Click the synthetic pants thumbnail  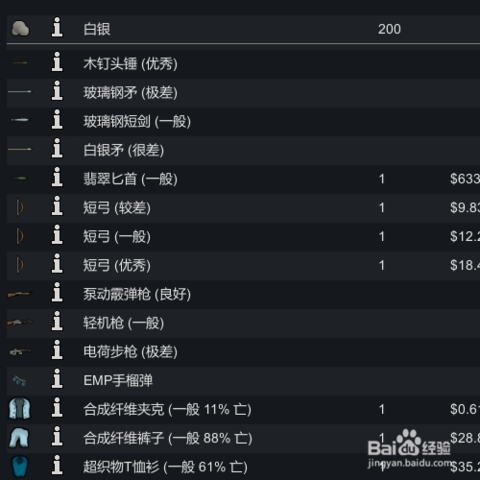[x=19, y=437]
